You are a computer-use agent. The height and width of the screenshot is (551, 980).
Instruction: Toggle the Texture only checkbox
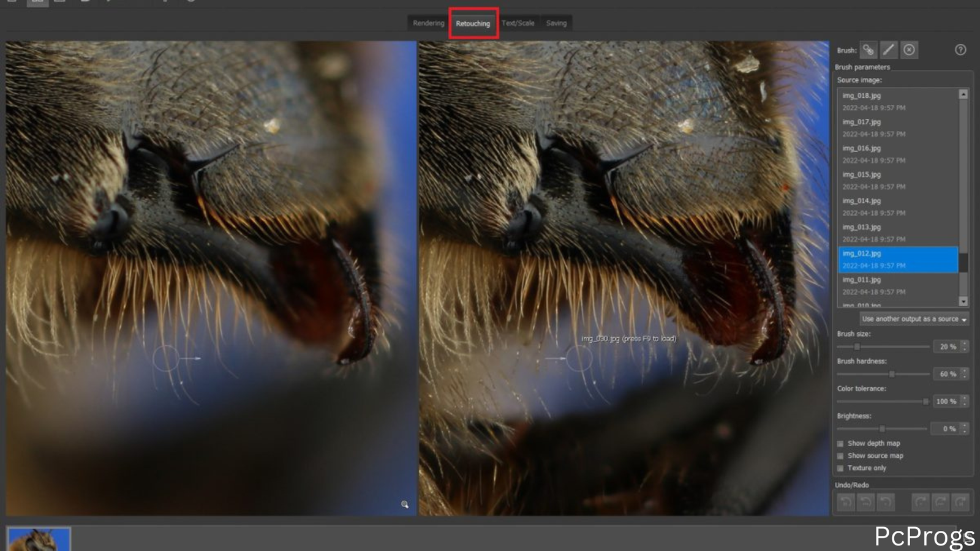[840, 468]
